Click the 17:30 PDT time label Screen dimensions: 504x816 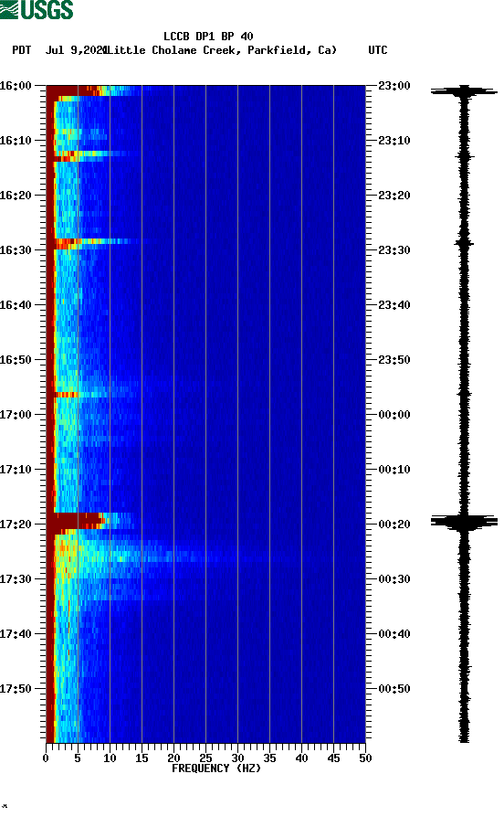(16, 579)
